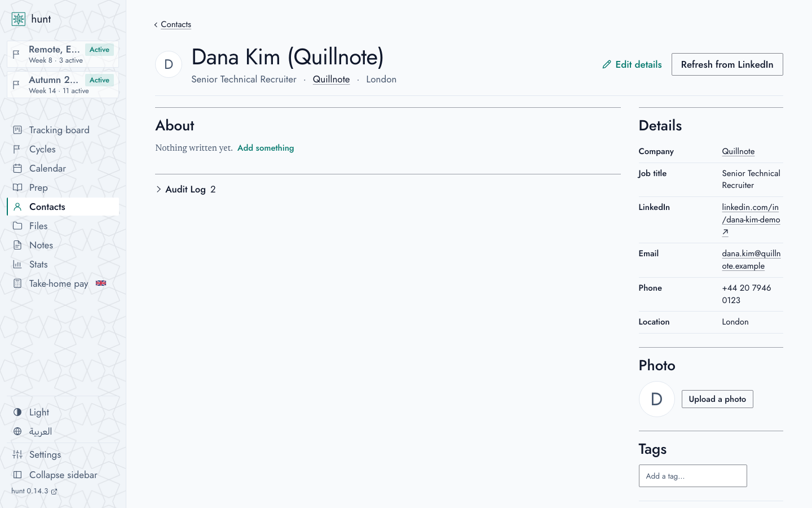Image resolution: width=812 pixels, height=508 pixels.
Task: Open the dana.kim@quillnote.example email link
Action: tap(751, 260)
